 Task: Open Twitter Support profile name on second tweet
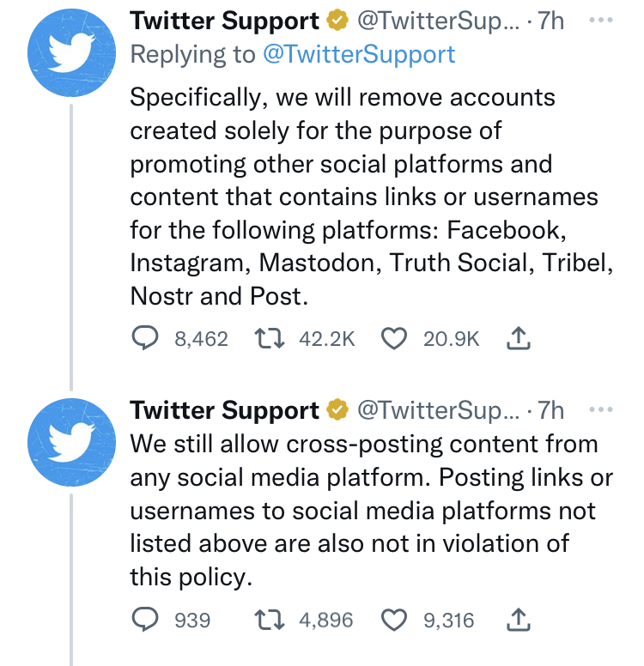click(224, 410)
